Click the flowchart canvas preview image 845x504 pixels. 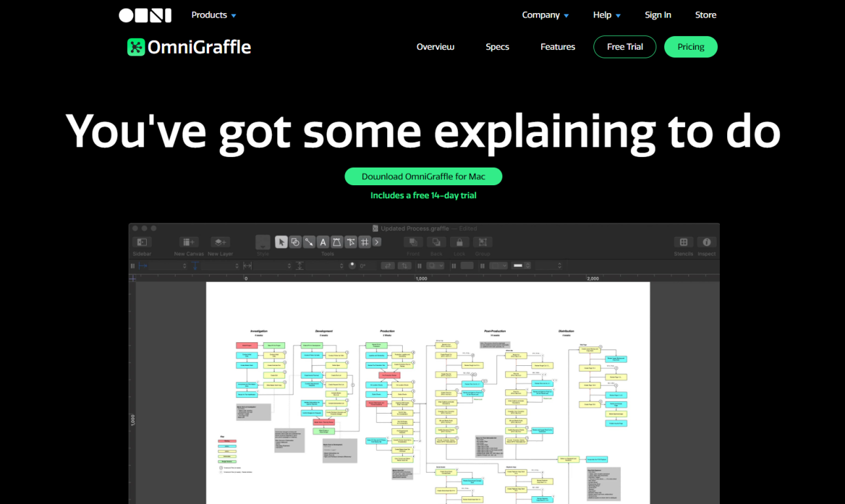(x=428, y=393)
